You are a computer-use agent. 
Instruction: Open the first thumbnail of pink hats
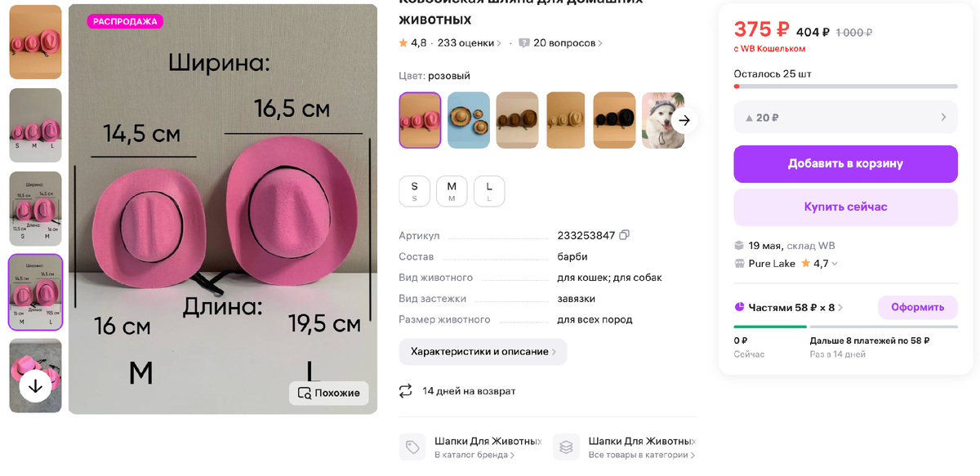pyautogui.click(x=35, y=42)
